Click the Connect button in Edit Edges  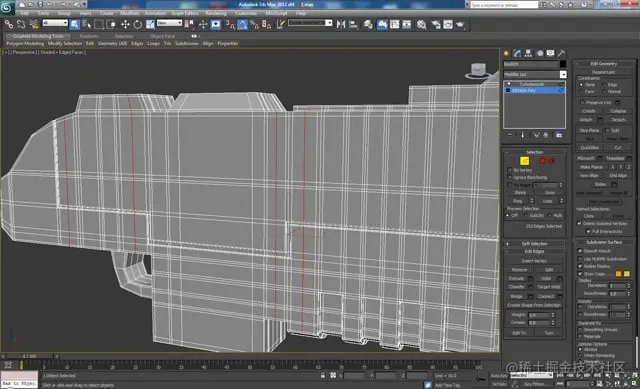tap(545, 296)
